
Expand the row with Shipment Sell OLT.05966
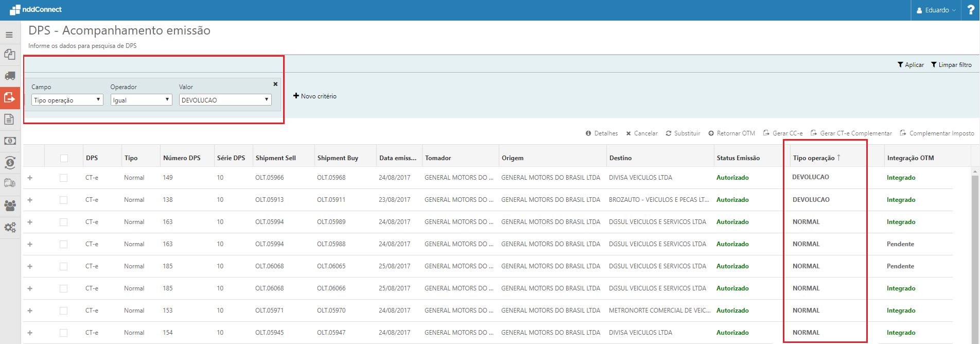pos(30,178)
